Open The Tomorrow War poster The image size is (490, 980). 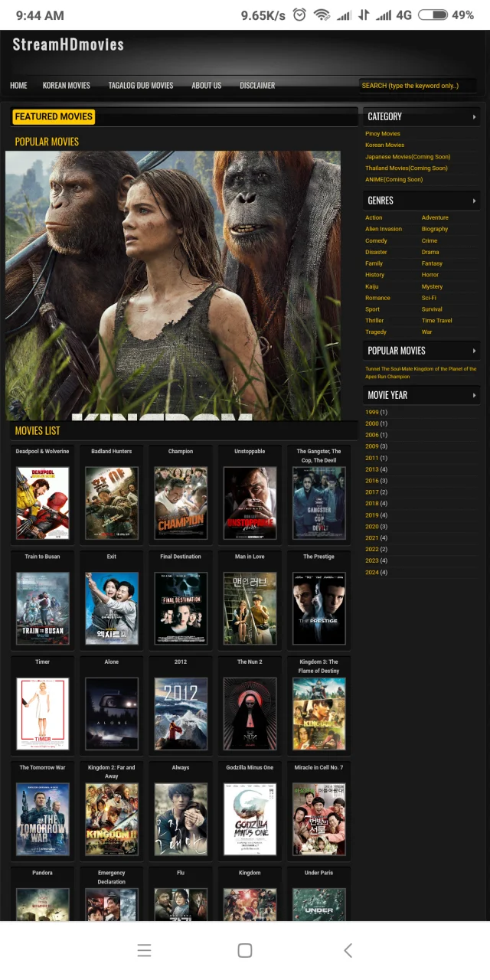click(x=43, y=819)
